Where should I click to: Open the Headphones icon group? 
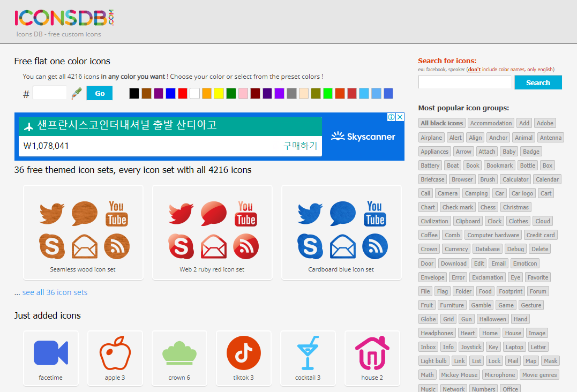coord(437,333)
